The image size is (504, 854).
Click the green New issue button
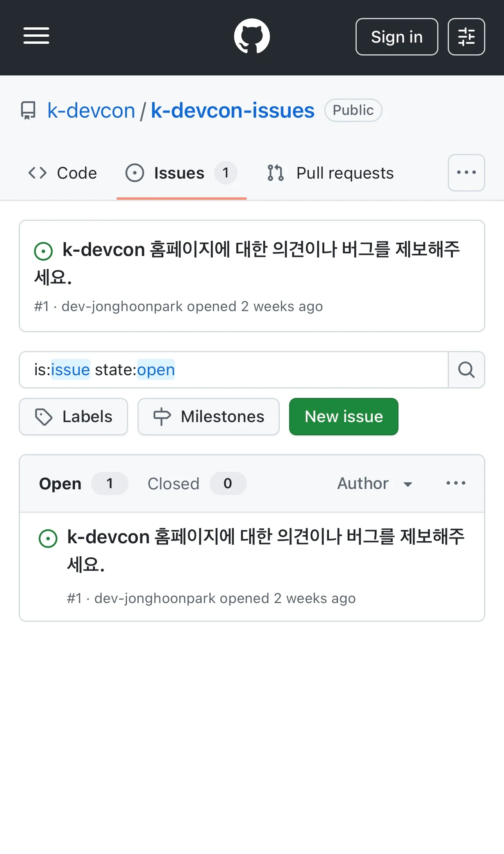tap(343, 417)
